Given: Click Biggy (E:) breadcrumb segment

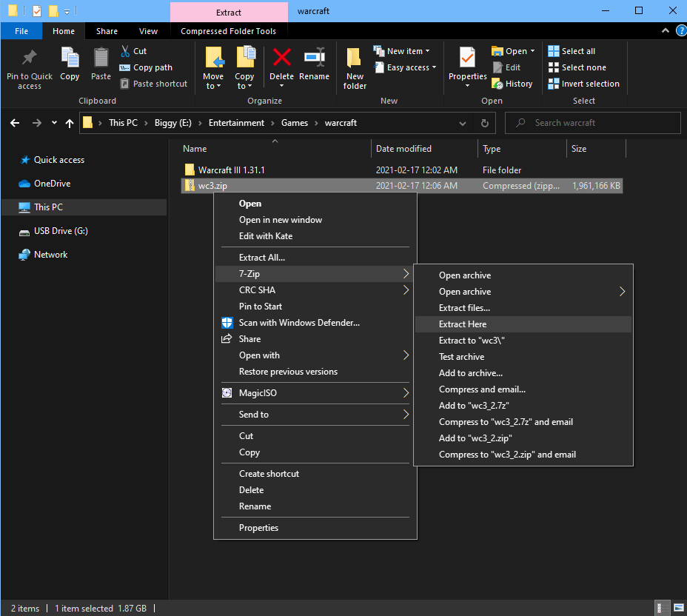Looking at the screenshot, I should (x=173, y=123).
